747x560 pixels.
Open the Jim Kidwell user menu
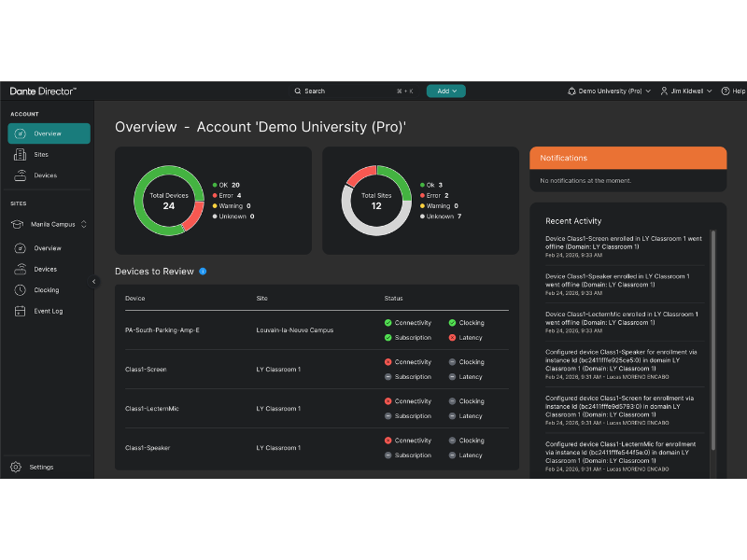(686, 91)
